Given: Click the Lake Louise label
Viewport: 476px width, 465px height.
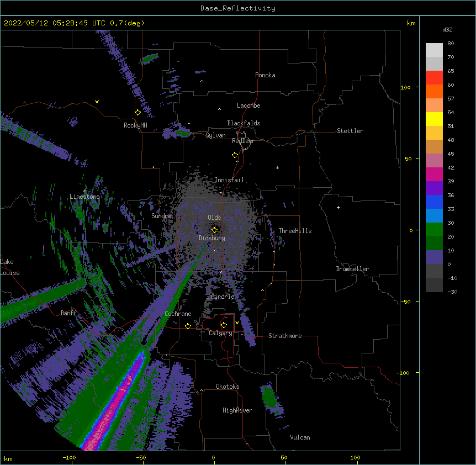Looking at the screenshot, I should 10,267.
